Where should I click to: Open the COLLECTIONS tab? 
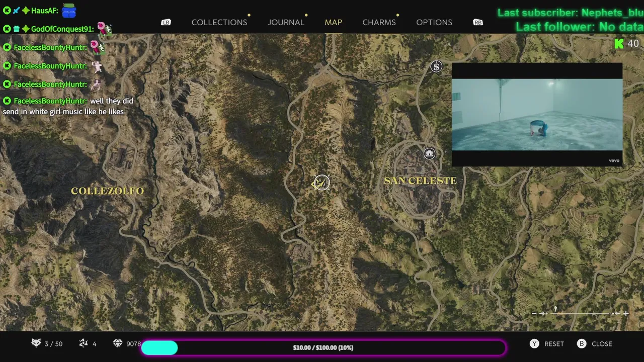coord(219,22)
